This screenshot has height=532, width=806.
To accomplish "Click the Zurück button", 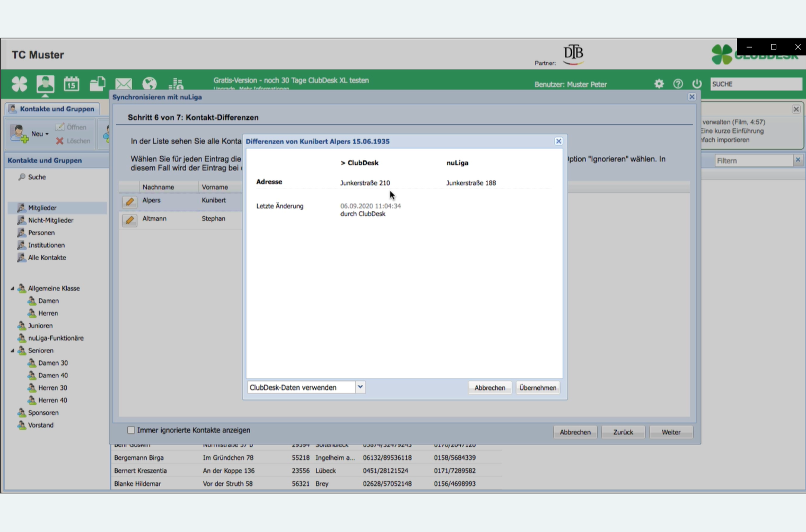I will click(x=623, y=432).
